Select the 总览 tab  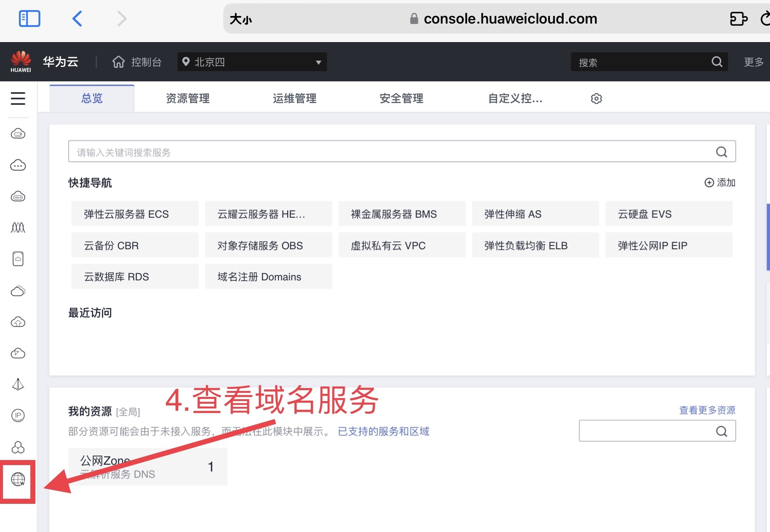coord(92,98)
